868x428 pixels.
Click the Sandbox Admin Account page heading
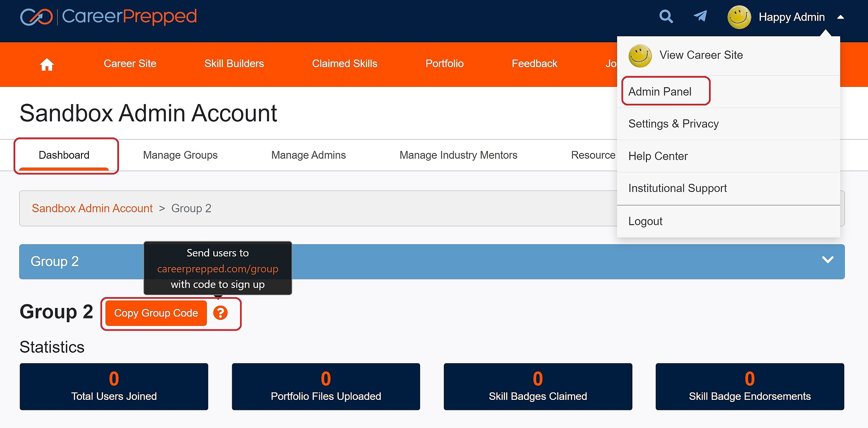point(148,113)
